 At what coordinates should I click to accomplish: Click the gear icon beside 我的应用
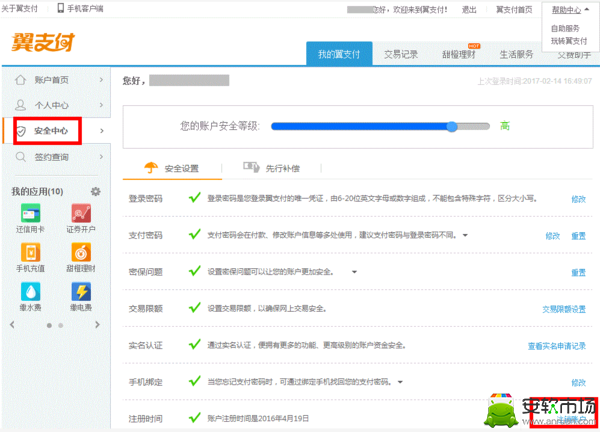pyautogui.click(x=96, y=191)
